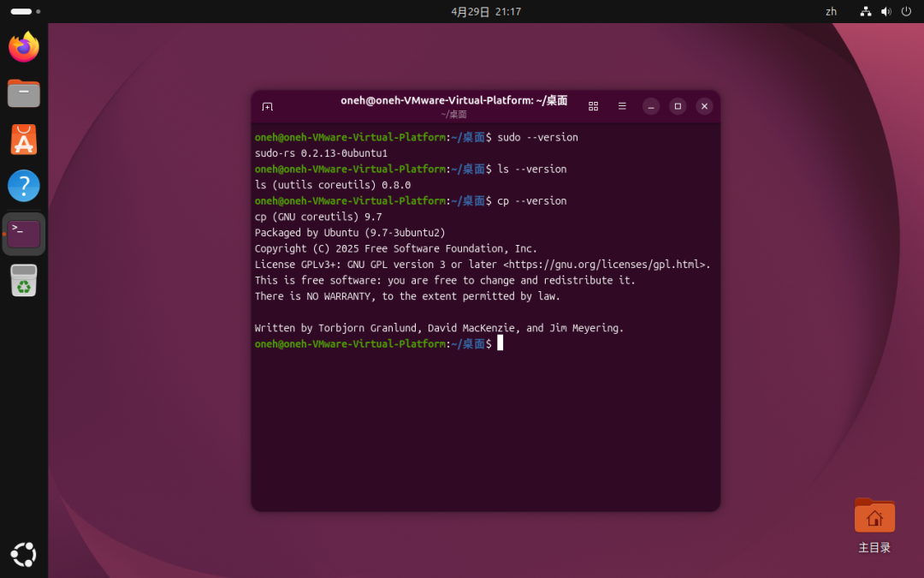
Task: Open a new terminal tab
Action: (x=268, y=107)
